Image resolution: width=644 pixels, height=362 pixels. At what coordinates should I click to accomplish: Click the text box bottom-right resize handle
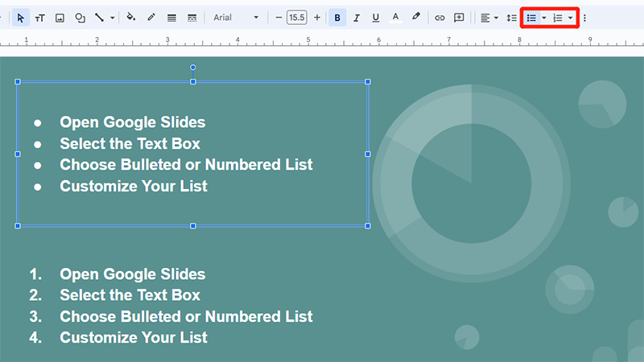click(x=368, y=226)
